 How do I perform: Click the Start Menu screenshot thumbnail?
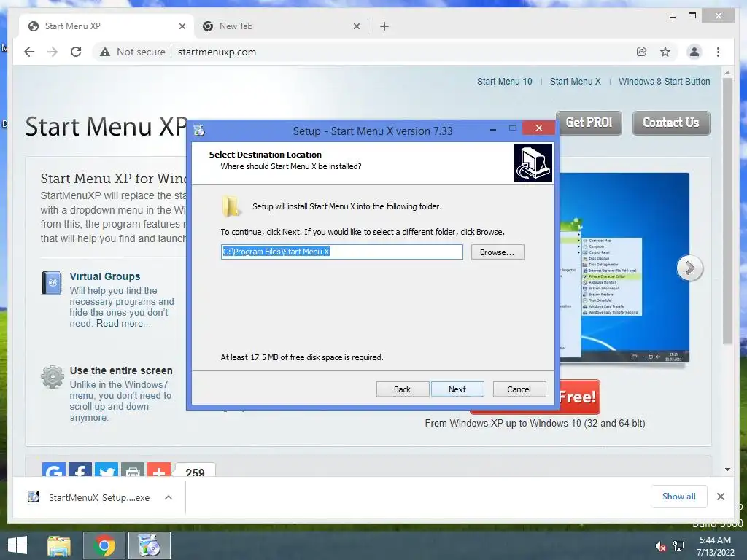coord(624,268)
